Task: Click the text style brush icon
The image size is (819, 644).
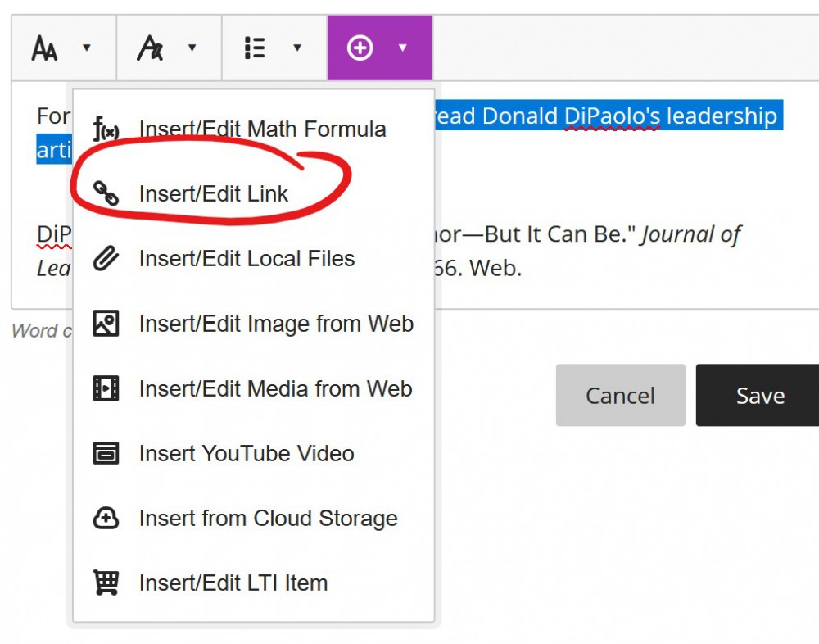Action: (x=150, y=48)
